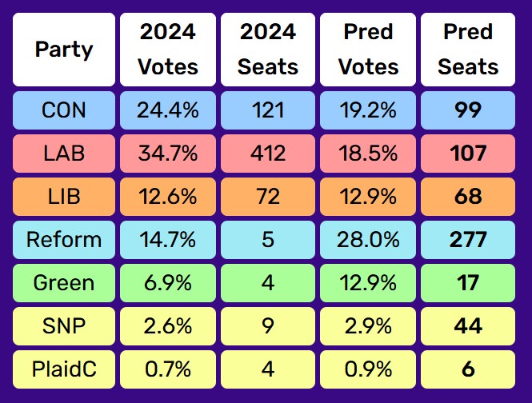This screenshot has height=403, width=532.
Task: Select the Pred Votes column header
Action: 367,50
